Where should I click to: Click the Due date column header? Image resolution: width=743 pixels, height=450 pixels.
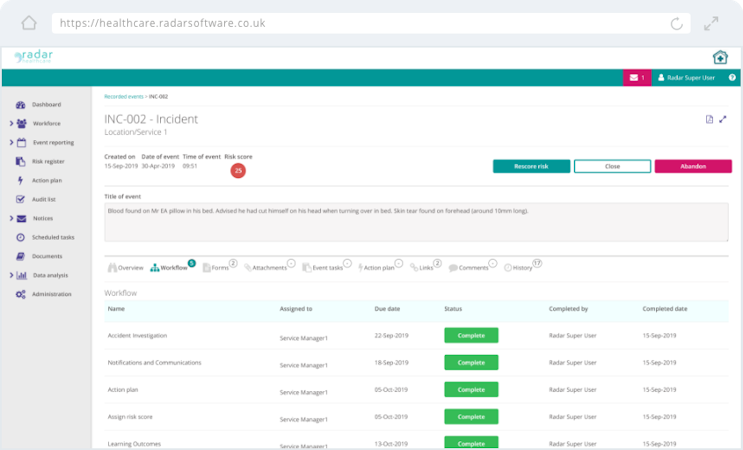(x=387, y=309)
